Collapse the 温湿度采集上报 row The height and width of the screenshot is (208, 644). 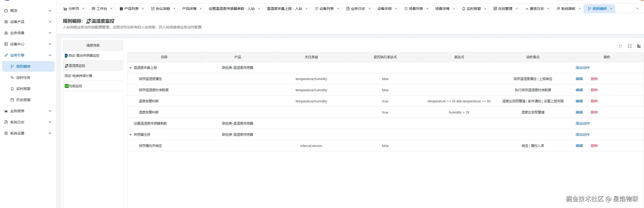[x=130, y=68]
